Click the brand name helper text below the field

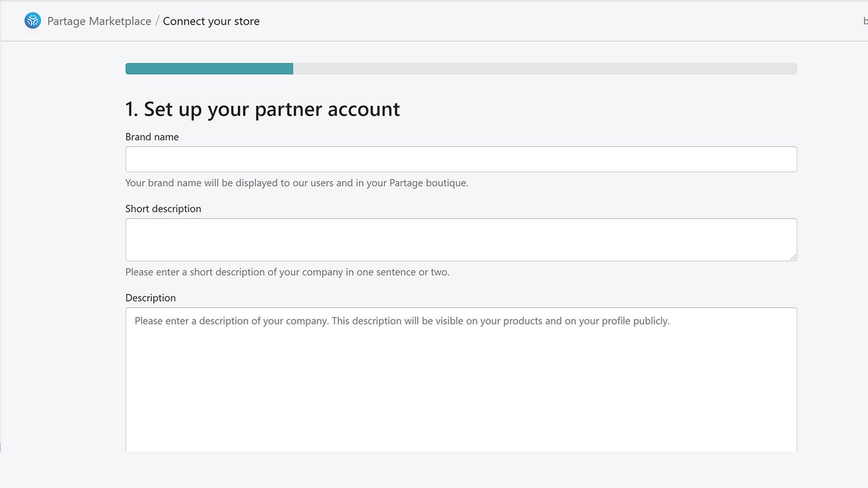pyautogui.click(x=296, y=183)
